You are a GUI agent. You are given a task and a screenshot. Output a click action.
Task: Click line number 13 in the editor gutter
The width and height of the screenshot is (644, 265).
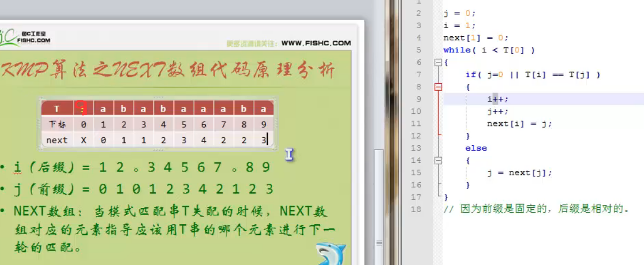click(x=416, y=148)
